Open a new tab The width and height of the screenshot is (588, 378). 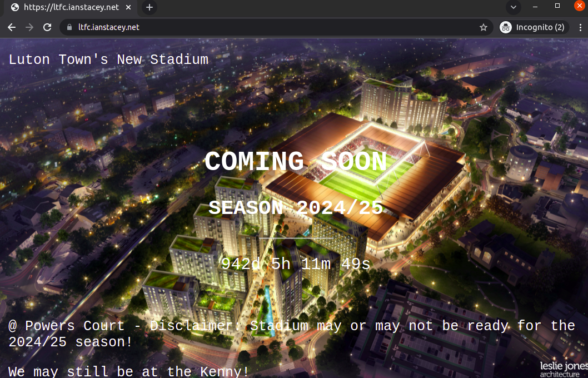149,7
